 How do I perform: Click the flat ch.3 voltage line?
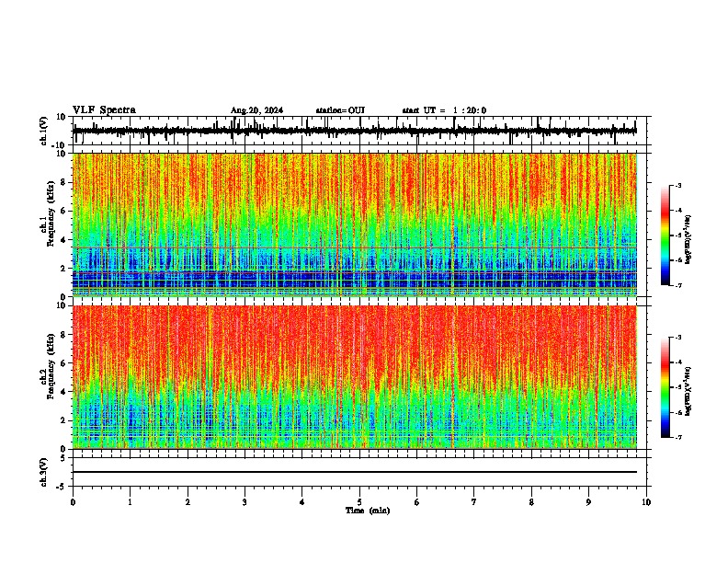[x=355, y=472]
